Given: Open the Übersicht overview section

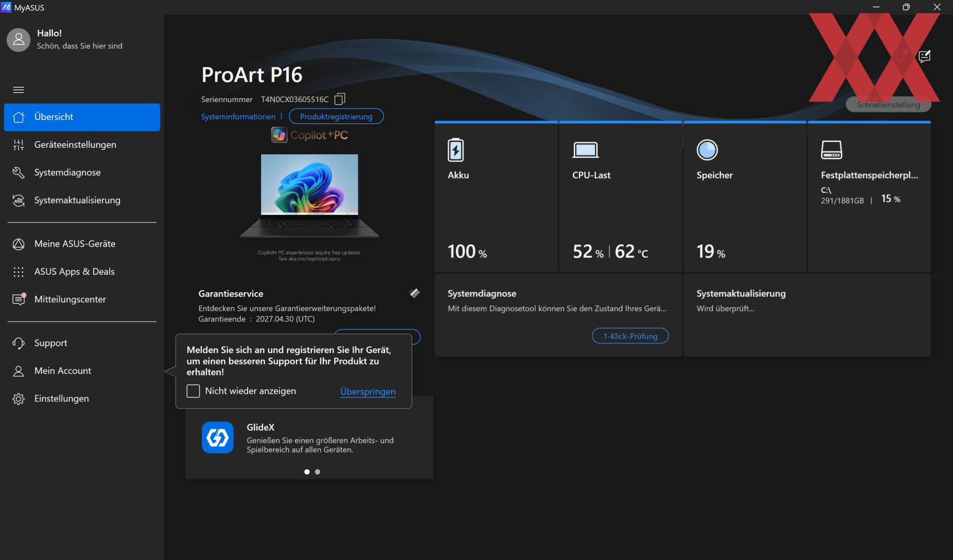Looking at the screenshot, I should [82, 117].
